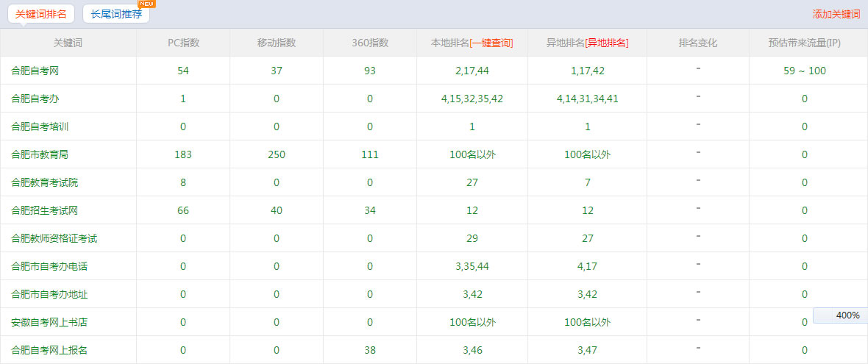The height and width of the screenshot is (364, 868).
Task: Click the 移动指数 column header
Action: point(277,43)
